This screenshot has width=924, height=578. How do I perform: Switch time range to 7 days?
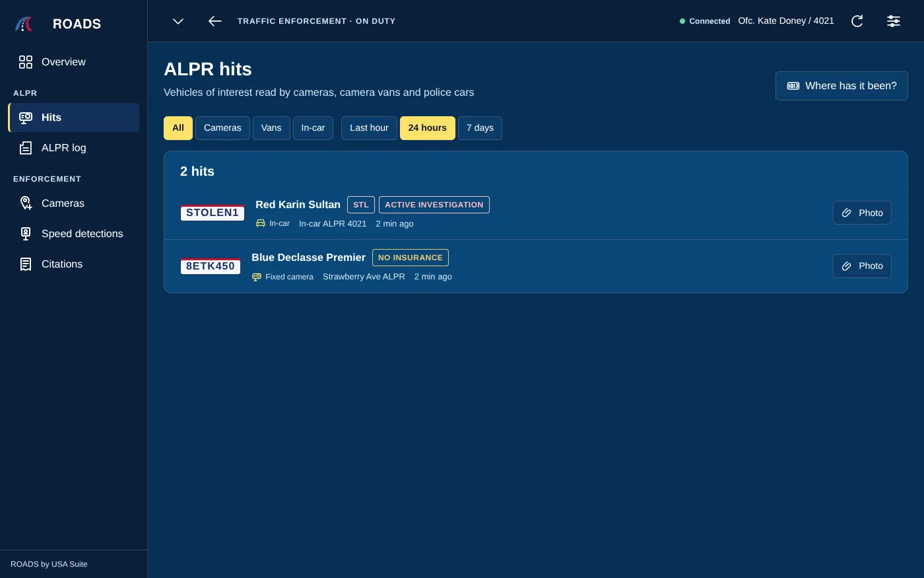480,128
